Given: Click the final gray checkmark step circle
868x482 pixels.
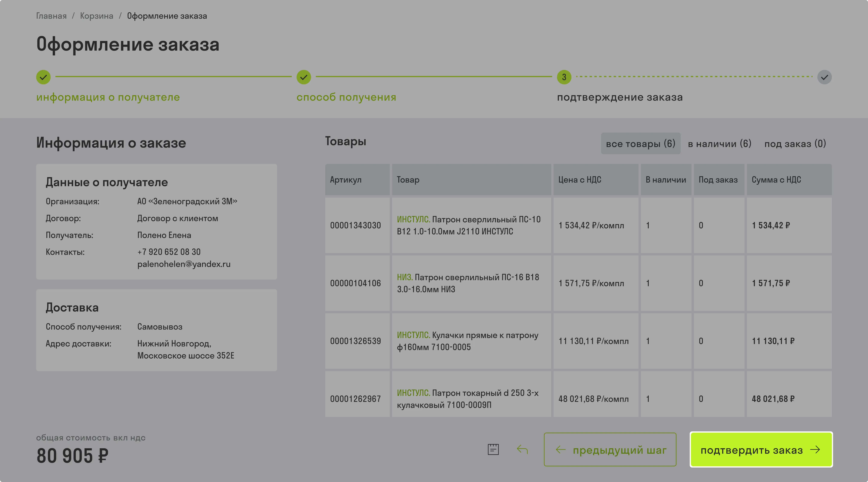Looking at the screenshot, I should pyautogui.click(x=824, y=77).
